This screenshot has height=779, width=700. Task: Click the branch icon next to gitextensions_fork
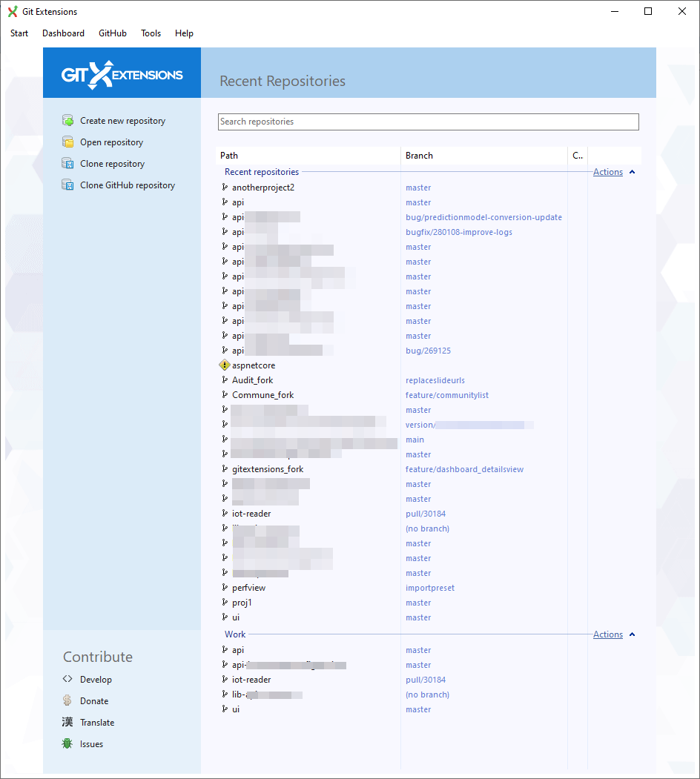tap(225, 469)
